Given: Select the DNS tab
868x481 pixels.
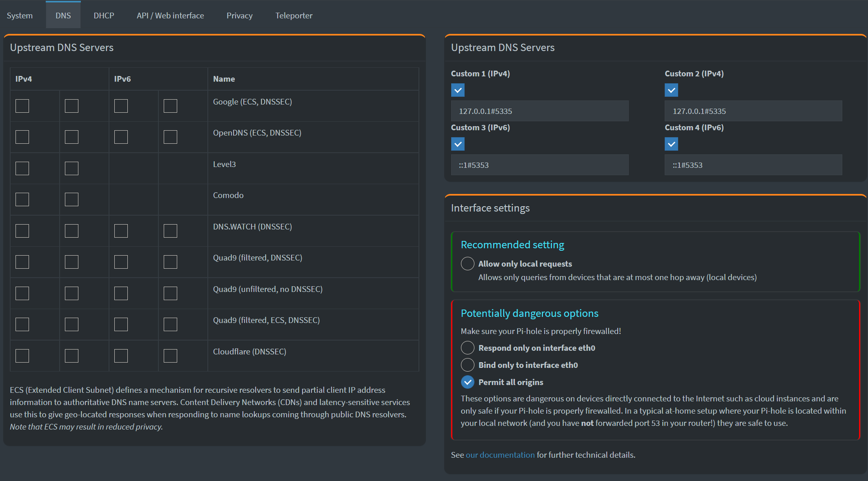Looking at the screenshot, I should tap(63, 15).
